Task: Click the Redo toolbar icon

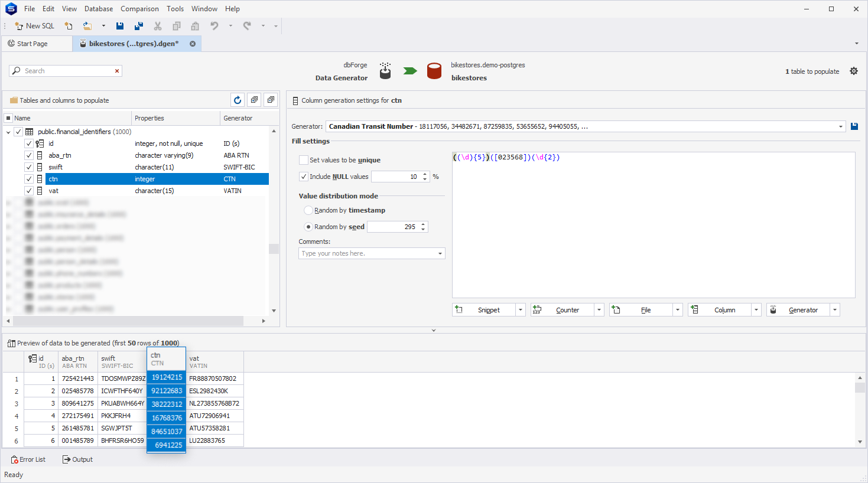Action: click(x=247, y=26)
